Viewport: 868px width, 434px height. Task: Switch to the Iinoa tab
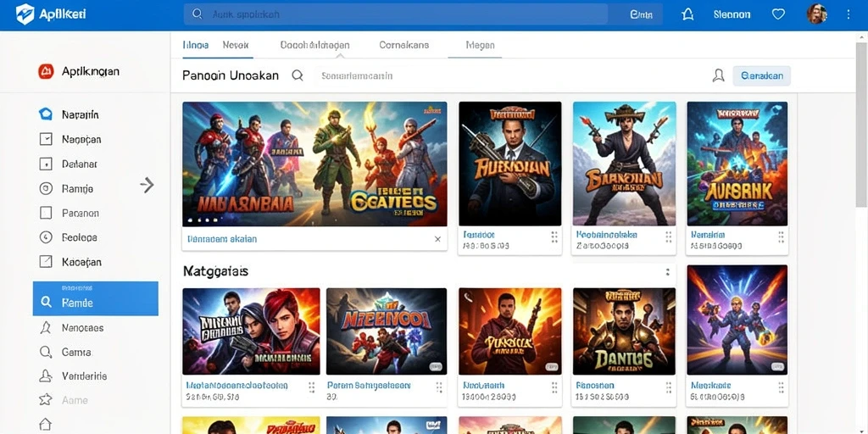point(196,46)
